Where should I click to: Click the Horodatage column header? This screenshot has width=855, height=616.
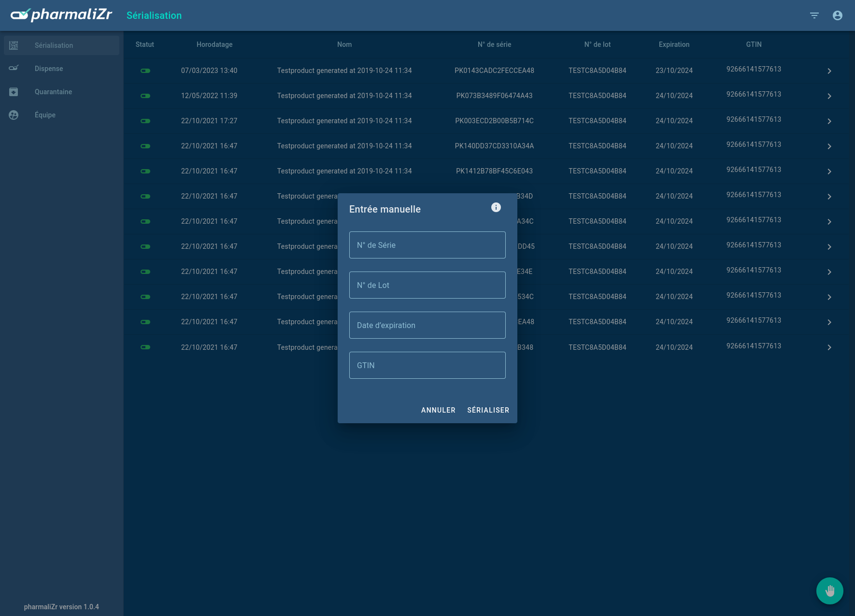tap(214, 44)
